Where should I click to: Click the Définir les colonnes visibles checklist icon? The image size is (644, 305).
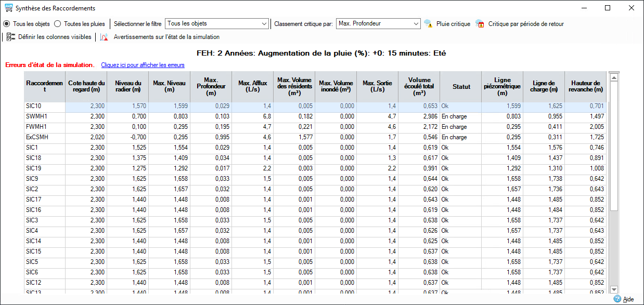pos(11,37)
